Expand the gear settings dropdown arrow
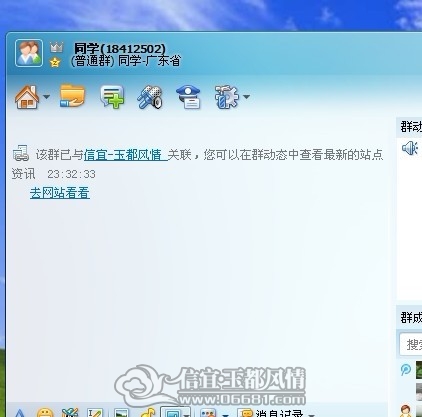This screenshot has height=417, width=422. tap(246, 97)
